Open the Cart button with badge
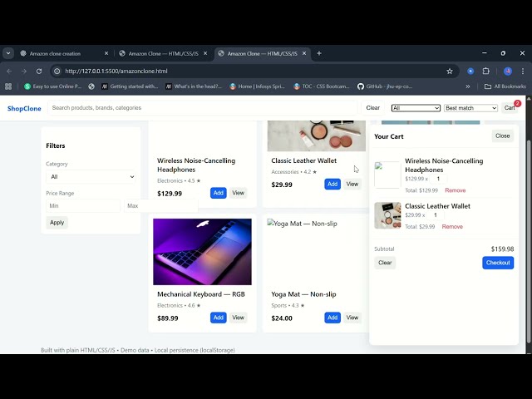This screenshot has width=532, height=399. click(x=510, y=108)
